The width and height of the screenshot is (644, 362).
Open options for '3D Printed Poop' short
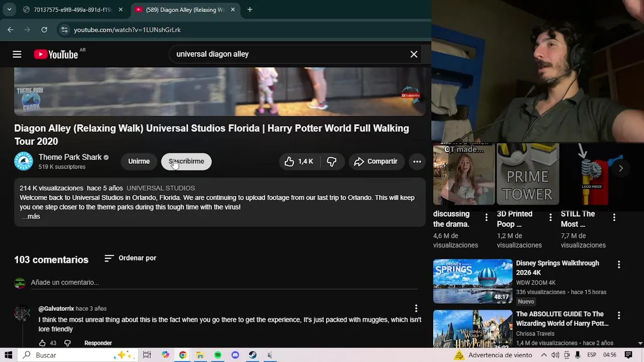[550, 217]
